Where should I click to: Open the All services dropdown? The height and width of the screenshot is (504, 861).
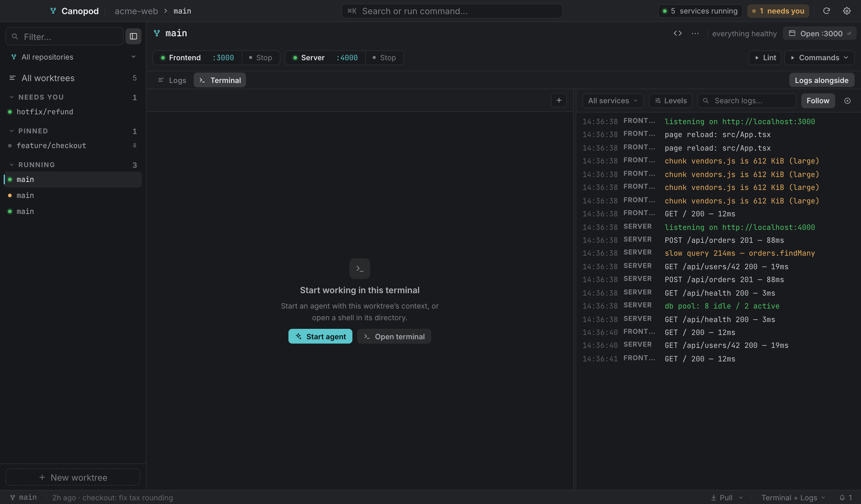pos(613,101)
